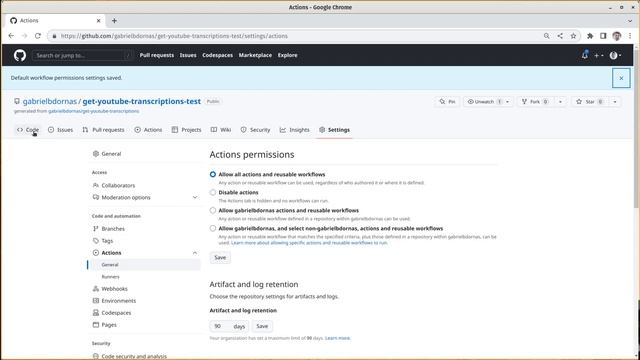The width and height of the screenshot is (640, 360).
Task: Save the Actions permissions
Action: coord(220,258)
